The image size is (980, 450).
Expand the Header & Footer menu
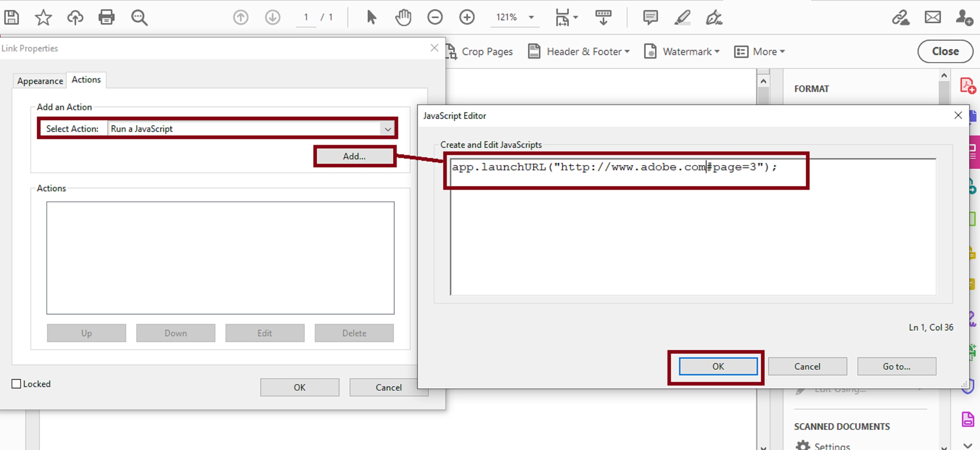click(x=588, y=51)
